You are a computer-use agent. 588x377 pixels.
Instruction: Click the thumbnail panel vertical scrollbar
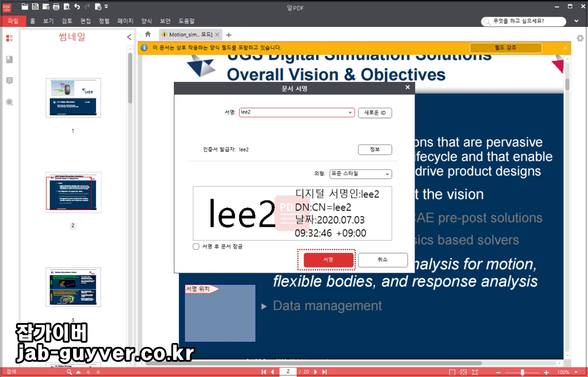click(130, 78)
